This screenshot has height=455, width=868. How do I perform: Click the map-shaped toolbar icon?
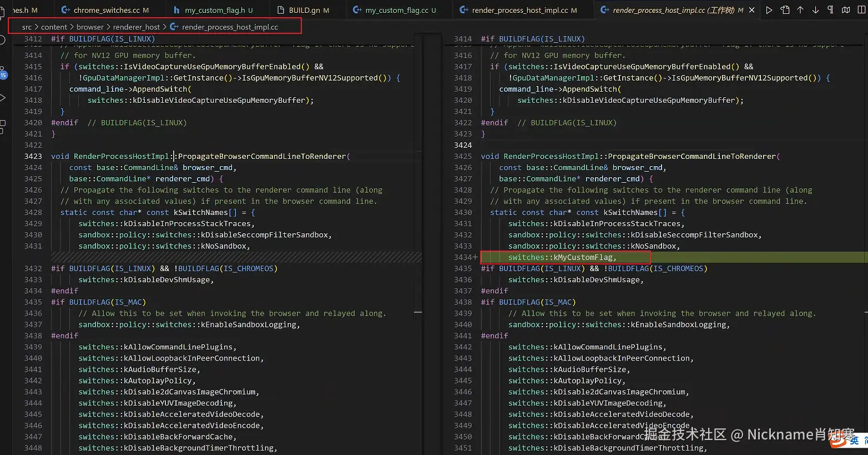[x=846, y=10]
